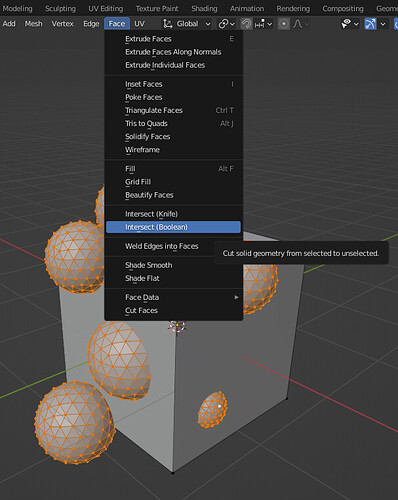Click the proportional falloff curve icon
This screenshot has width=398, height=500.
click(298, 24)
